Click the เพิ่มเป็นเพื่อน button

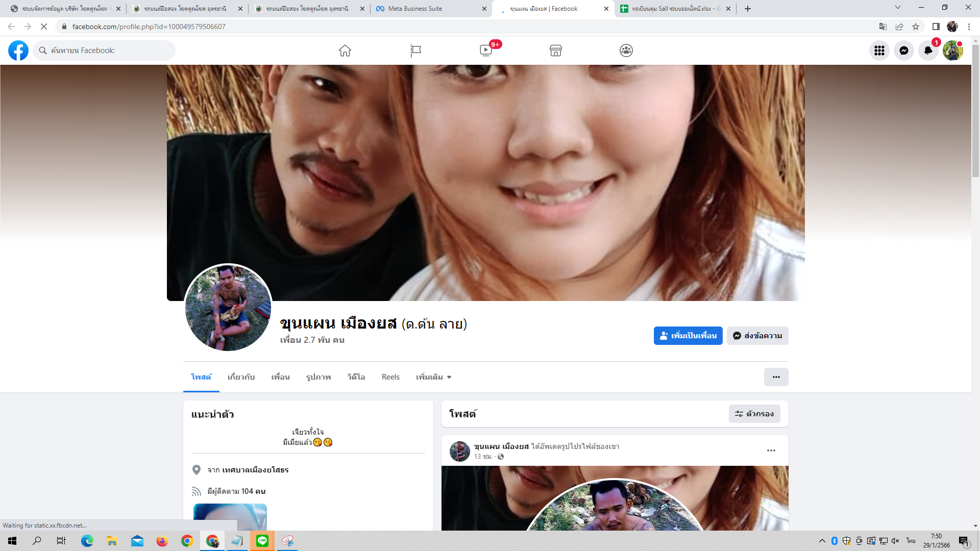pos(688,336)
